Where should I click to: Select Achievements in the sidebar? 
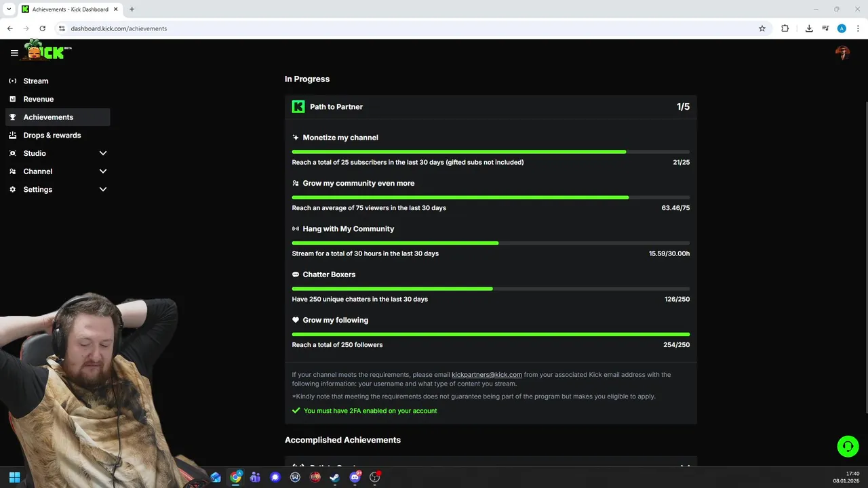pyautogui.click(x=58, y=117)
